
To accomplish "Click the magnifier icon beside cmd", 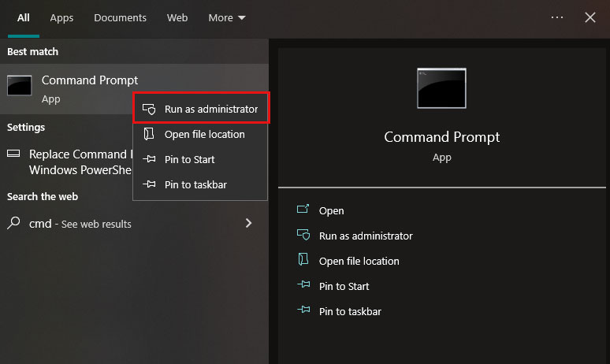I will tap(13, 223).
